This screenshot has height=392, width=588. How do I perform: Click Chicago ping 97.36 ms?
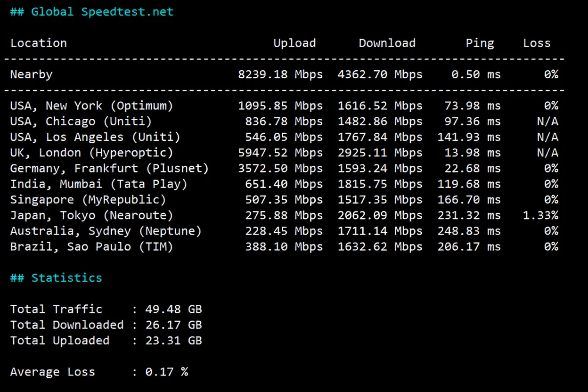pos(473,122)
